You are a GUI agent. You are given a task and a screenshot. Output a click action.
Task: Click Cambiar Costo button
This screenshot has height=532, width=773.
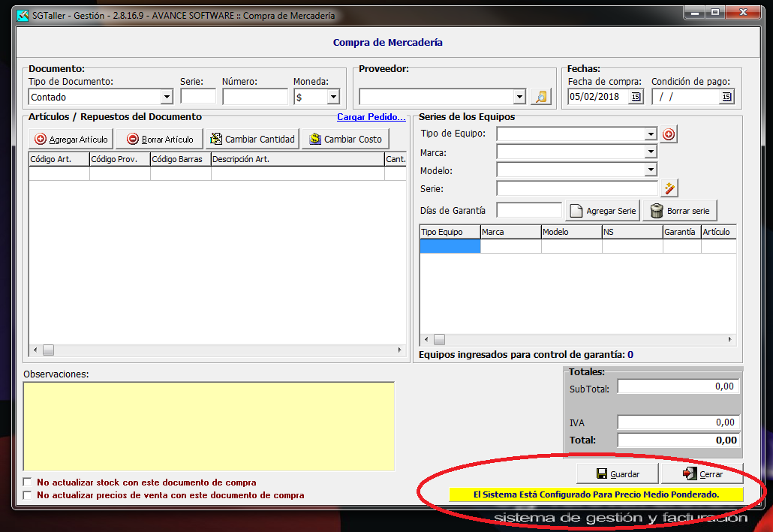346,139
